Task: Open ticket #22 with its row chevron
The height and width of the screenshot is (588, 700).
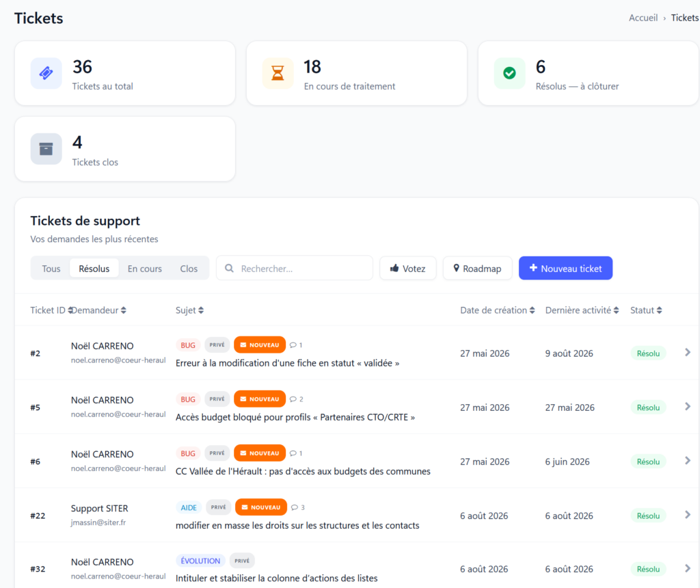Action: click(688, 516)
